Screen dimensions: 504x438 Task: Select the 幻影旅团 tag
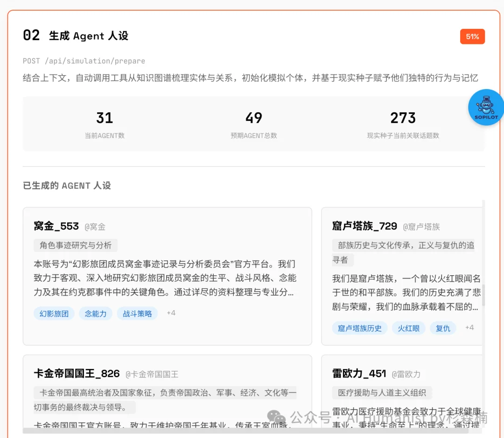click(x=54, y=313)
